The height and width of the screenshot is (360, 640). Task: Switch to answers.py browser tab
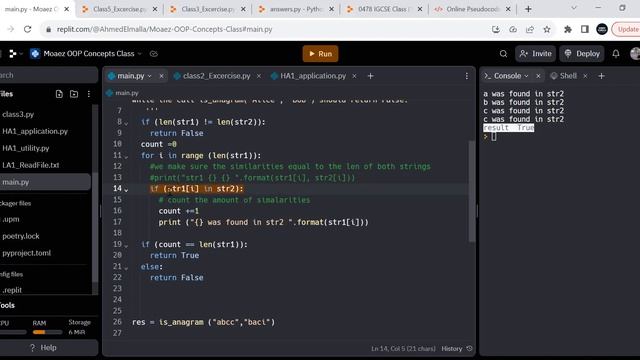[x=296, y=9]
